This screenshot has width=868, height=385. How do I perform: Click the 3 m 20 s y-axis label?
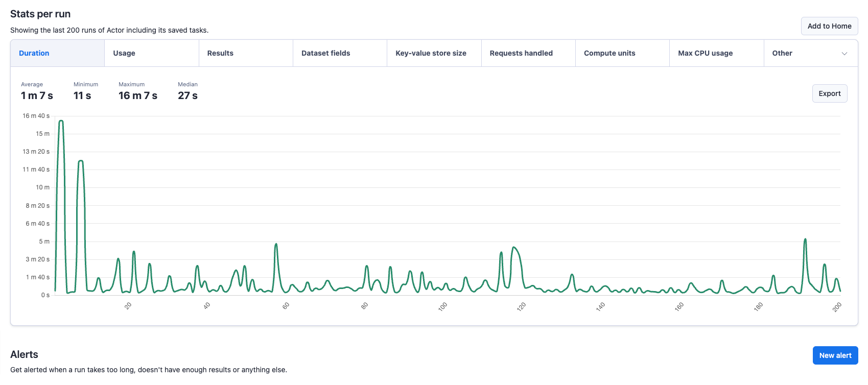coord(37,259)
